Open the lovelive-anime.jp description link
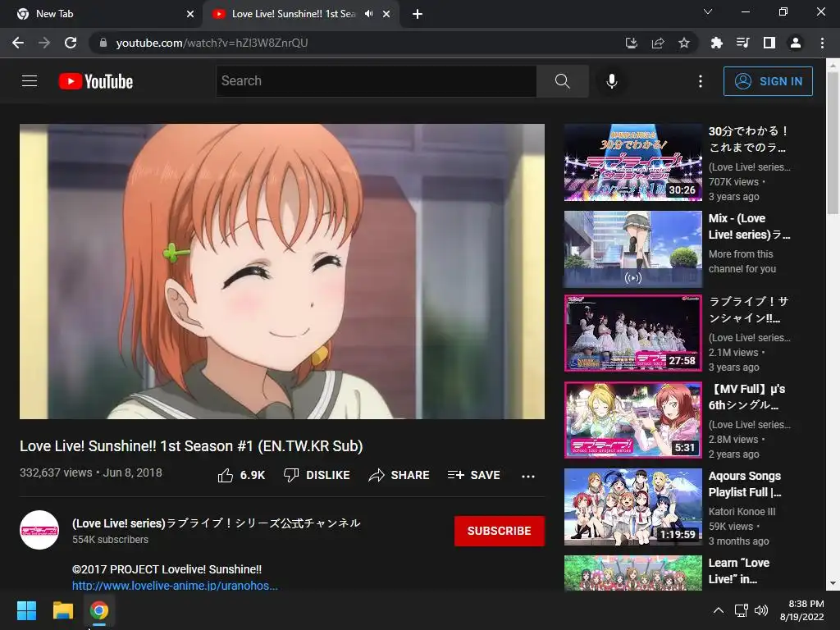Screen dimensions: 840x630 tap(175, 586)
